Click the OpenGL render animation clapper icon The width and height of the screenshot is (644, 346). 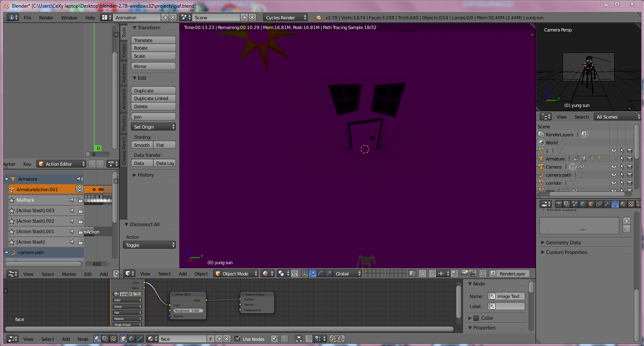(472, 273)
